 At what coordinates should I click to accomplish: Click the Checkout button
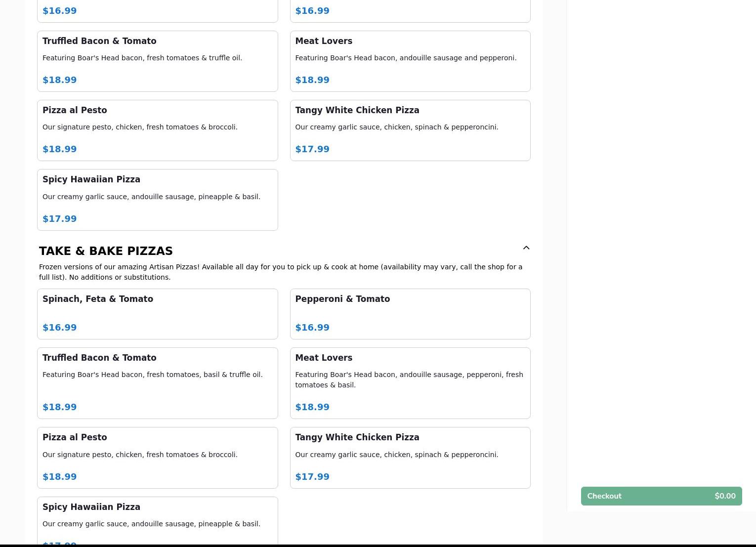click(x=661, y=496)
